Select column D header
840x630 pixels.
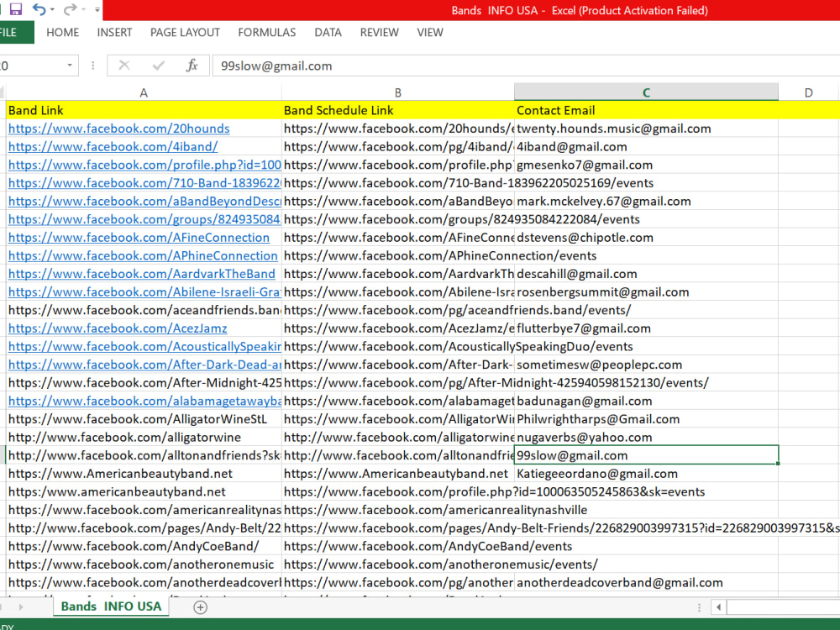pos(808,92)
